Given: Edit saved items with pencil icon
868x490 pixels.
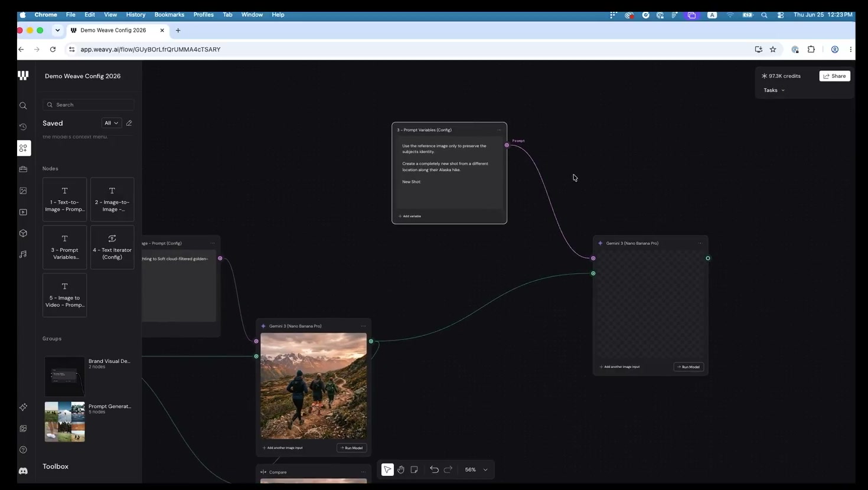Looking at the screenshot, I should [x=129, y=123].
